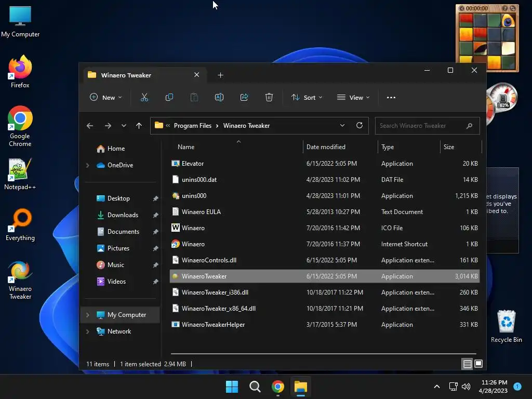Click the Cut scissors icon in toolbar

144,97
